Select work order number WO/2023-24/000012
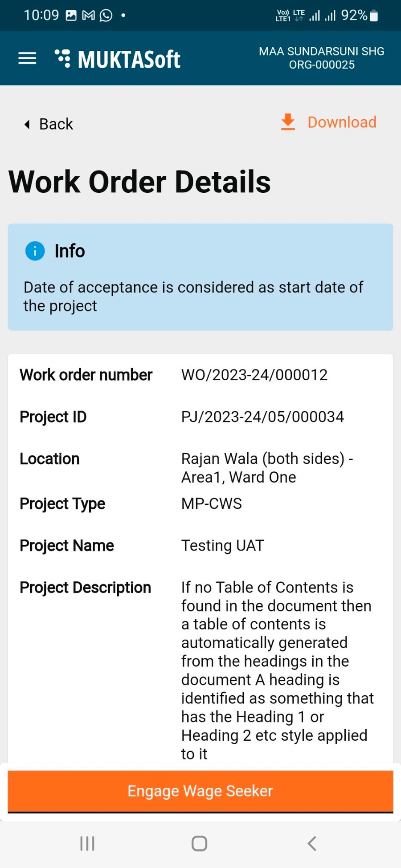Image resolution: width=401 pixels, height=868 pixels. [x=254, y=375]
